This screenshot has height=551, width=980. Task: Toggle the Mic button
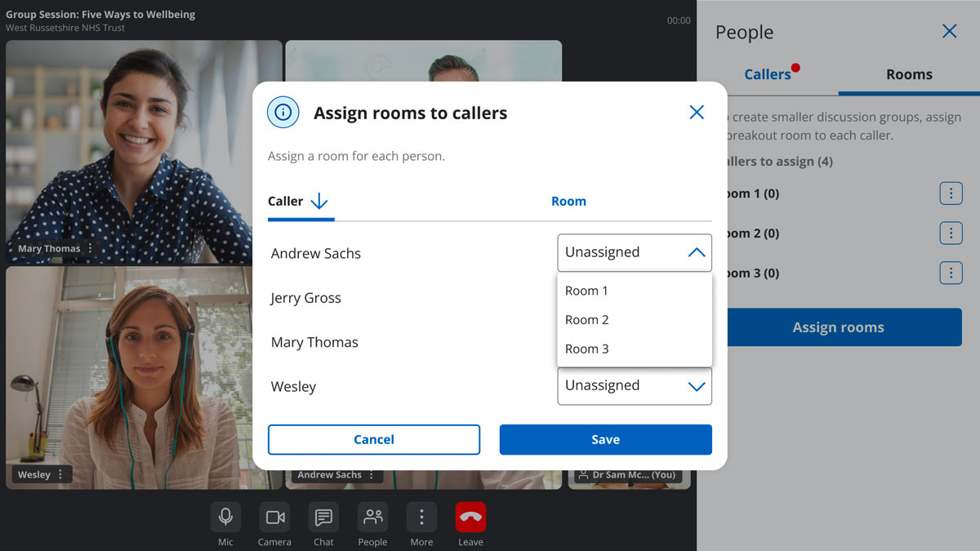tap(225, 518)
